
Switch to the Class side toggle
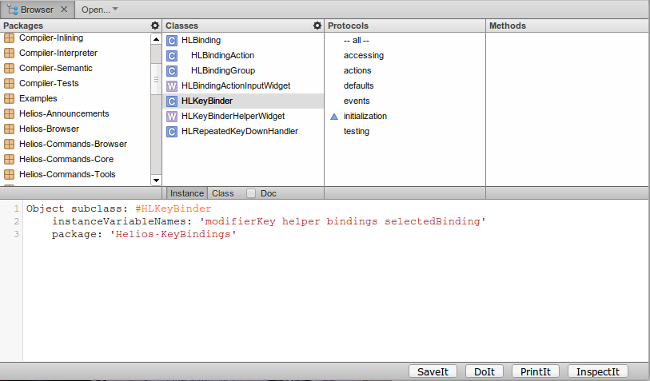[223, 193]
